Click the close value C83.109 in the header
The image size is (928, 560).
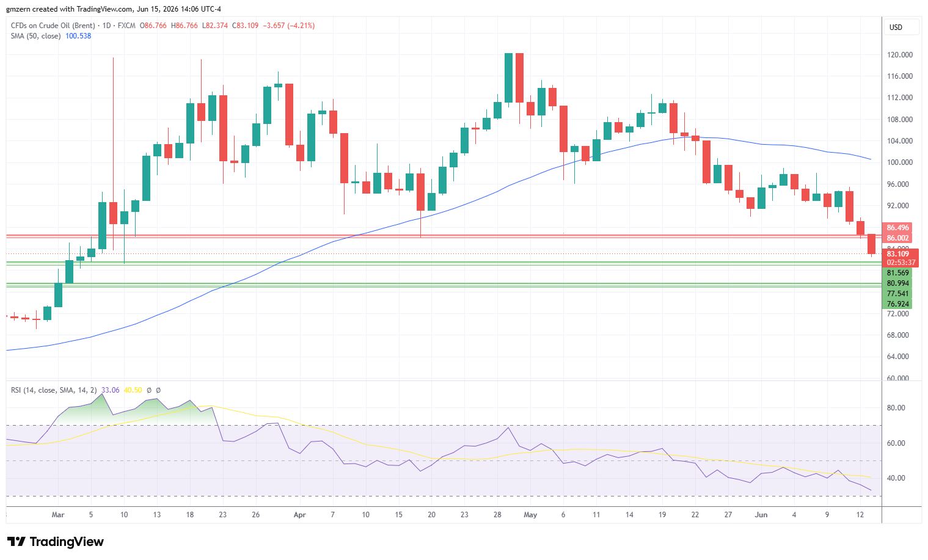(x=246, y=26)
